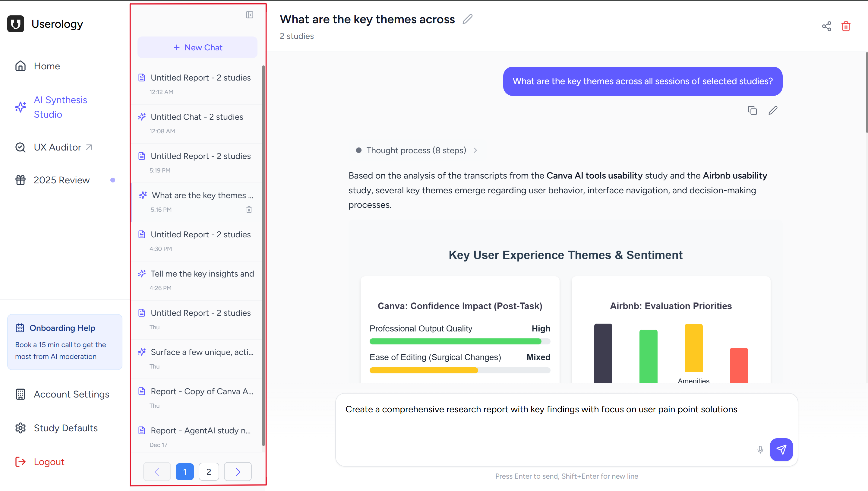The height and width of the screenshot is (491, 868).
Task: Open page 2 of chat history
Action: (x=209, y=471)
